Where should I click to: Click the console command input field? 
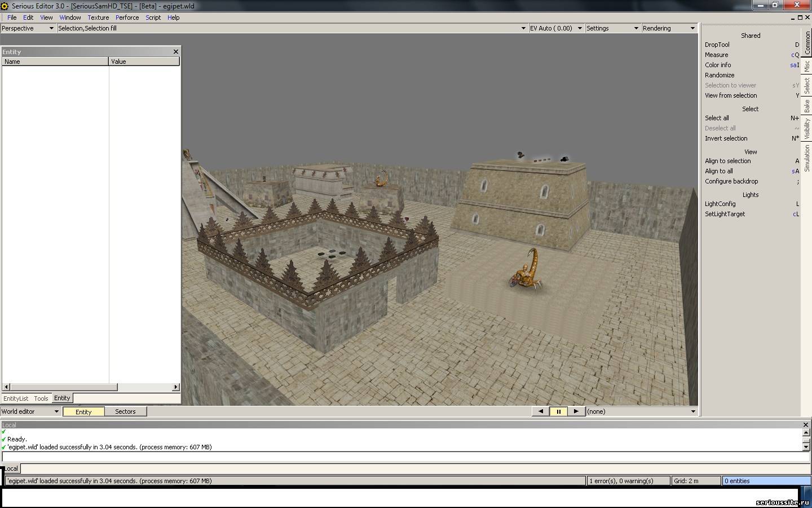click(405, 457)
